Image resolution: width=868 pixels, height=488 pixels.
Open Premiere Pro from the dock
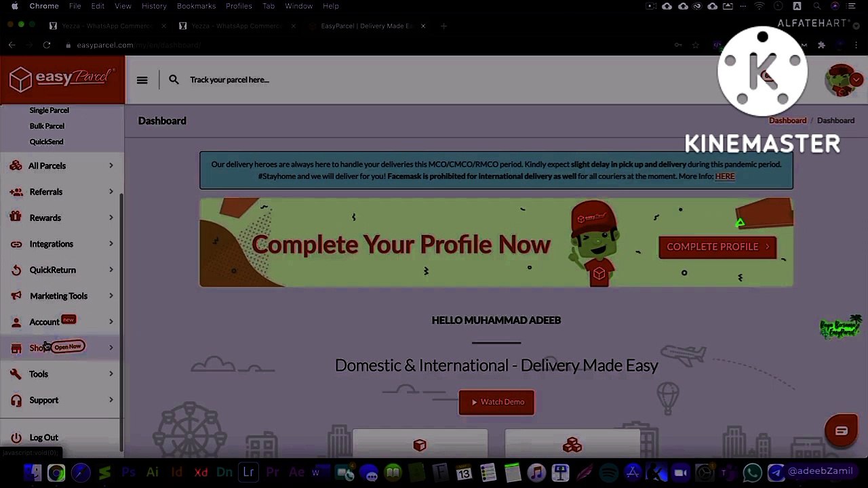(273, 472)
